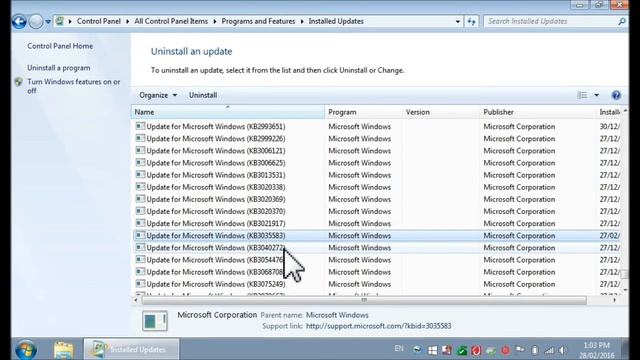Click shield icon beside Turn Windows features

[x=18, y=82]
